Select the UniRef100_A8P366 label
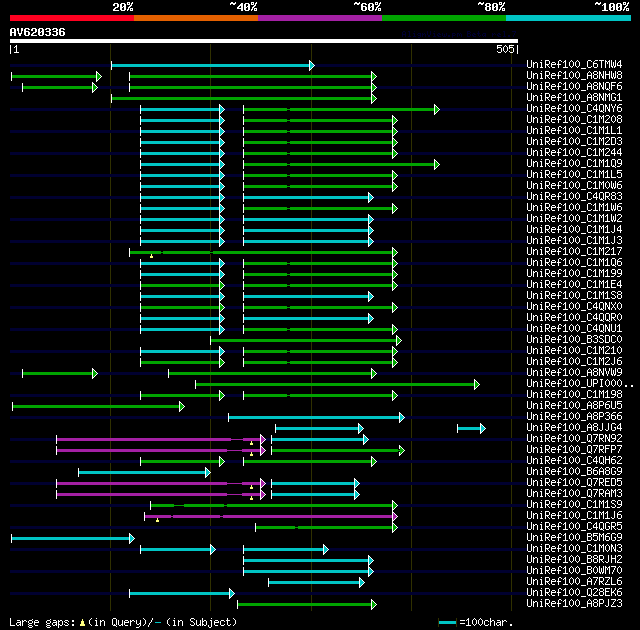 [x=574, y=417]
